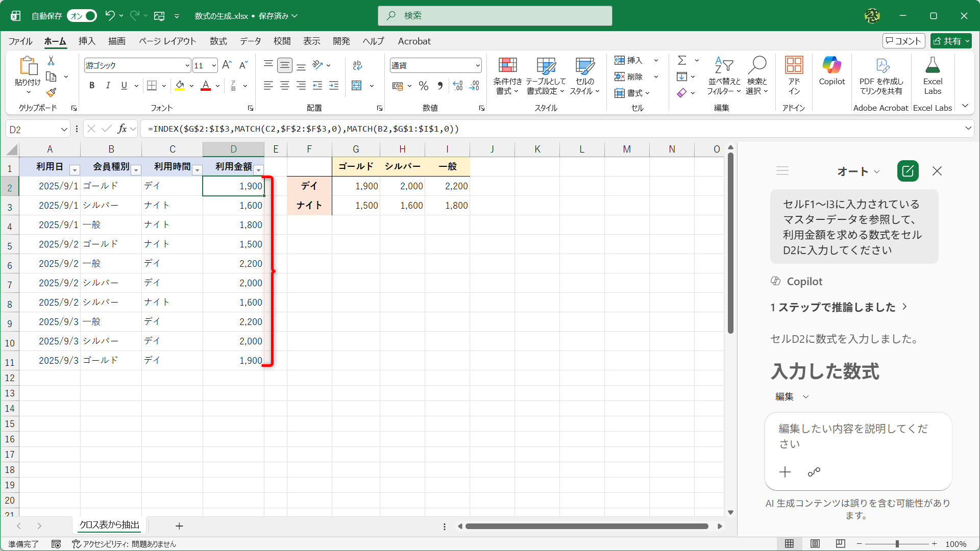Screen dimensions: 980x551
Task: Toggle the AutoSave (自動保存) switch
Action: click(83, 16)
